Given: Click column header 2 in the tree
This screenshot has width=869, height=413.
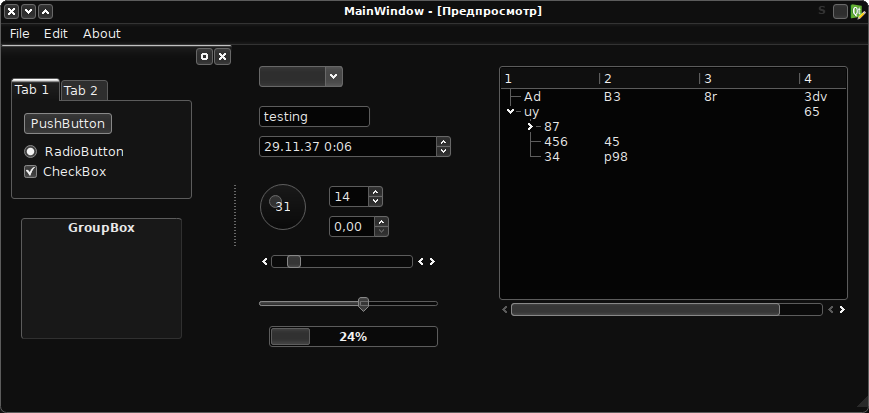Looking at the screenshot, I should click(650, 79).
